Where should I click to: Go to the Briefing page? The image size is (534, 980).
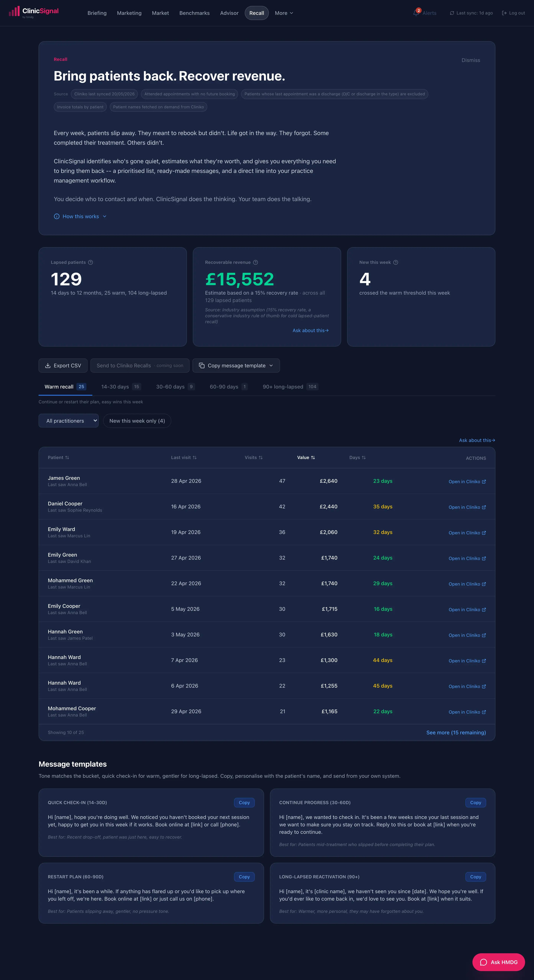(97, 13)
